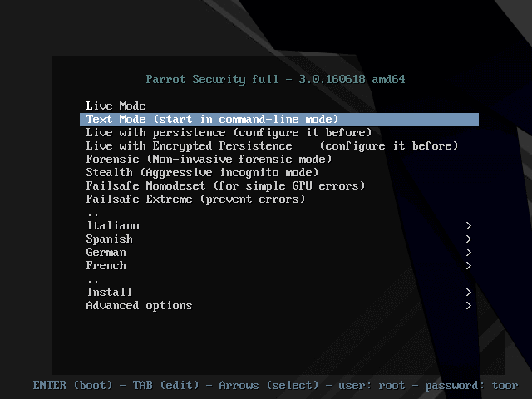Open the German language submenu

106,252
